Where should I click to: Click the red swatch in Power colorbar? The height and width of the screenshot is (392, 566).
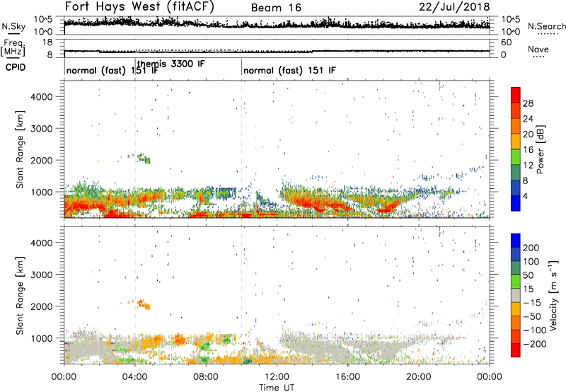coord(516,96)
